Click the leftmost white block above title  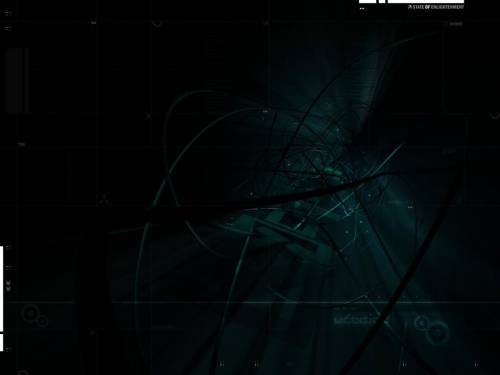pos(367,1)
